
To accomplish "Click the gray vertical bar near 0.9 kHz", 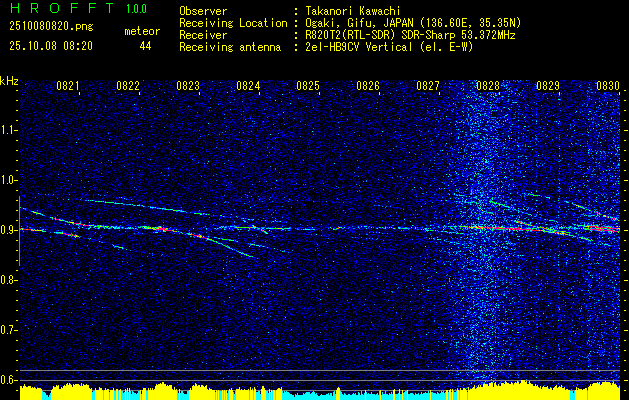I will click(19, 231).
